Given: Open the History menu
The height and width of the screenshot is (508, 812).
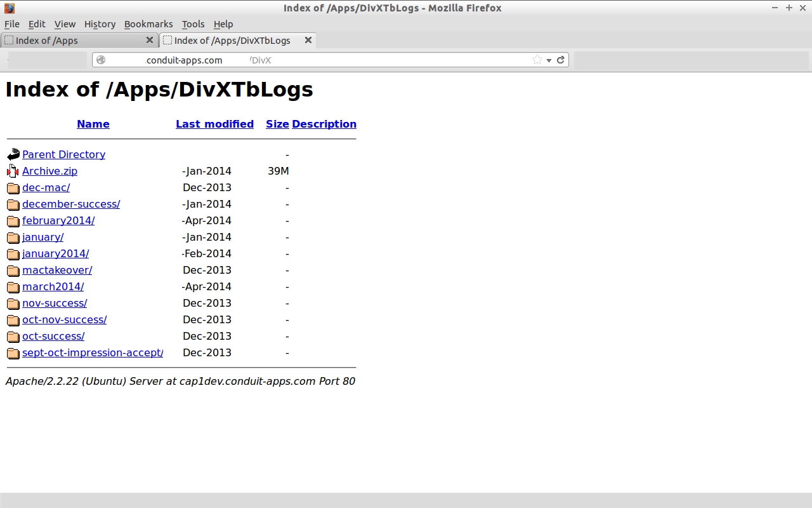Looking at the screenshot, I should pyautogui.click(x=100, y=24).
